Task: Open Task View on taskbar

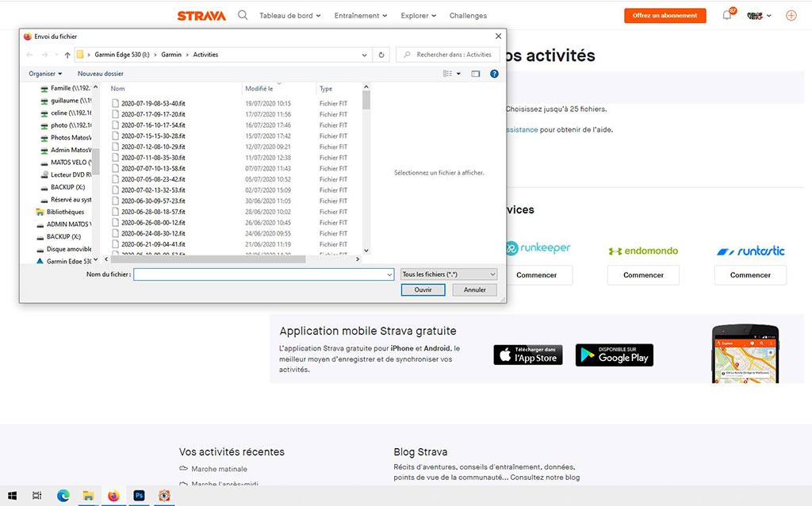Action: coord(36,496)
